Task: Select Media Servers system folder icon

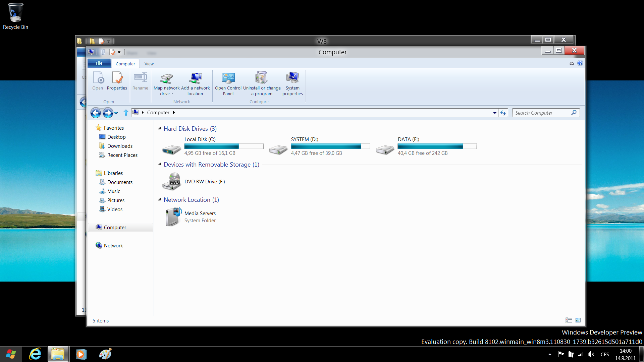Action: tap(173, 217)
